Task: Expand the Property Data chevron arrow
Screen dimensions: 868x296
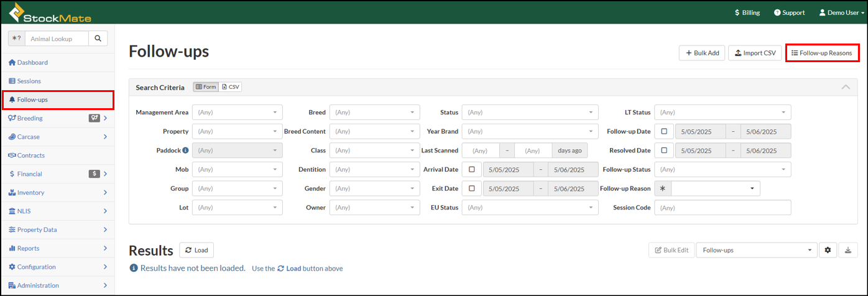Action: [106, 229]
